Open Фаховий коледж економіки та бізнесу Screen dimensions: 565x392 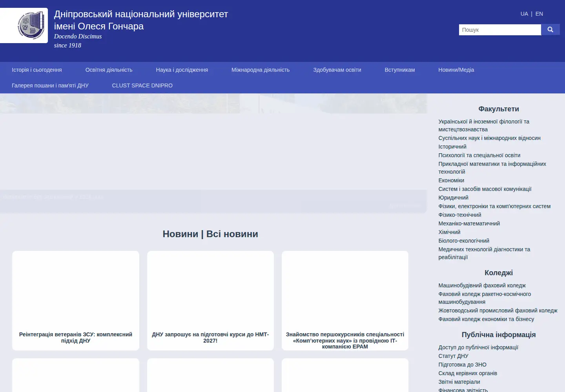(486, 319)
